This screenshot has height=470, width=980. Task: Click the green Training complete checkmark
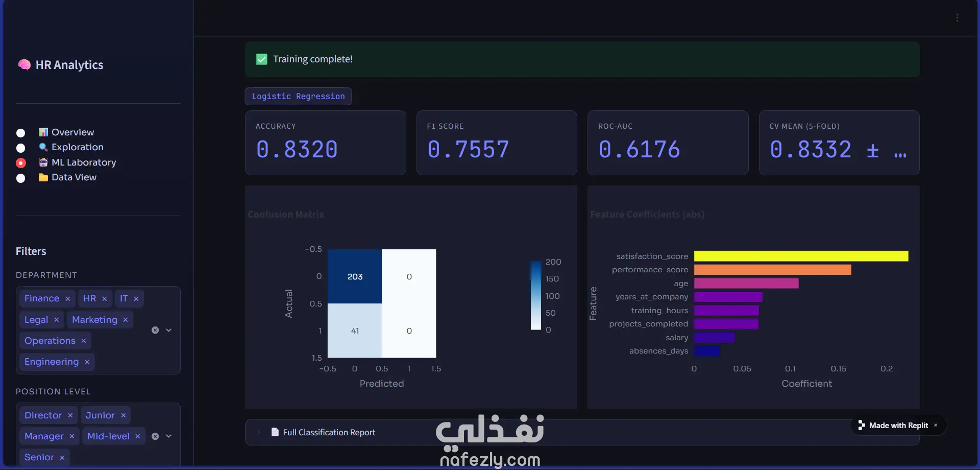261,59
